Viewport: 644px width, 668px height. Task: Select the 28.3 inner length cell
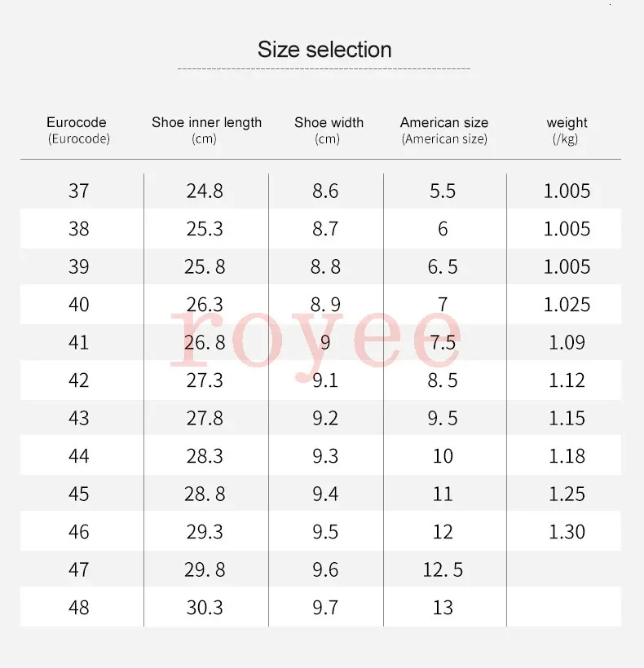(x=205, y=456)
